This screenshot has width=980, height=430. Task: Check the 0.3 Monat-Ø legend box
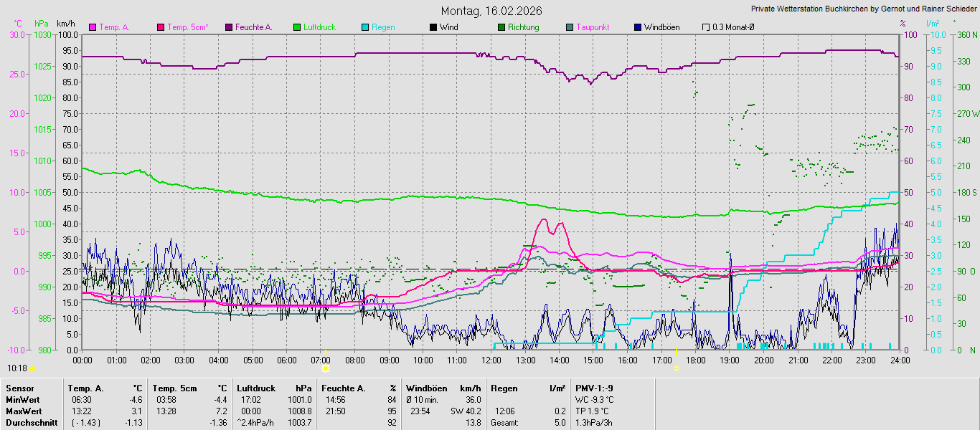coord(706,27)
